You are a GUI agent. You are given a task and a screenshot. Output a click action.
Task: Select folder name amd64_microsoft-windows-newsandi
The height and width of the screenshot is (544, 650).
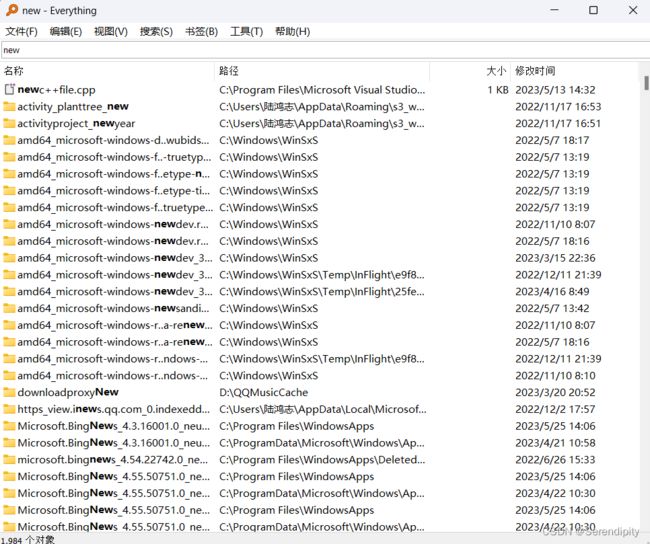(114, 308)
